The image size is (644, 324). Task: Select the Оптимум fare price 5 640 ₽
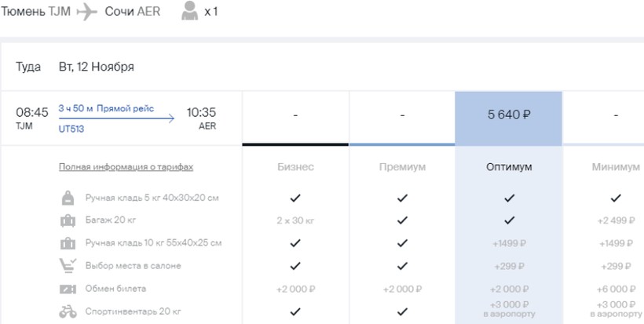508,115
